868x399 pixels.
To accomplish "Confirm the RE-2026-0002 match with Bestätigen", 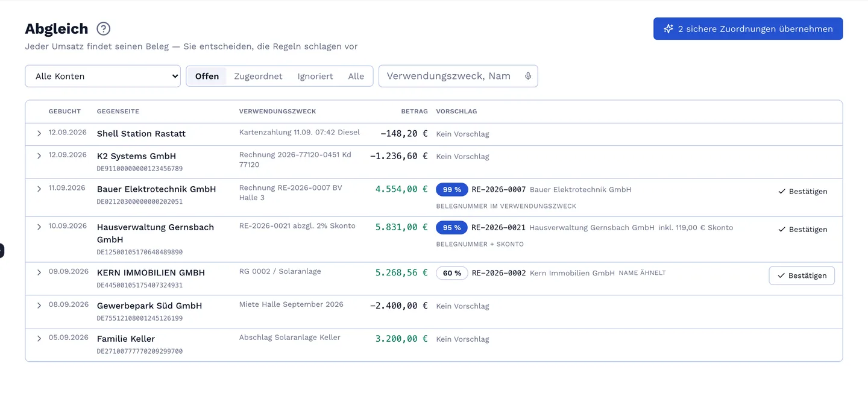I will [802, 275].
